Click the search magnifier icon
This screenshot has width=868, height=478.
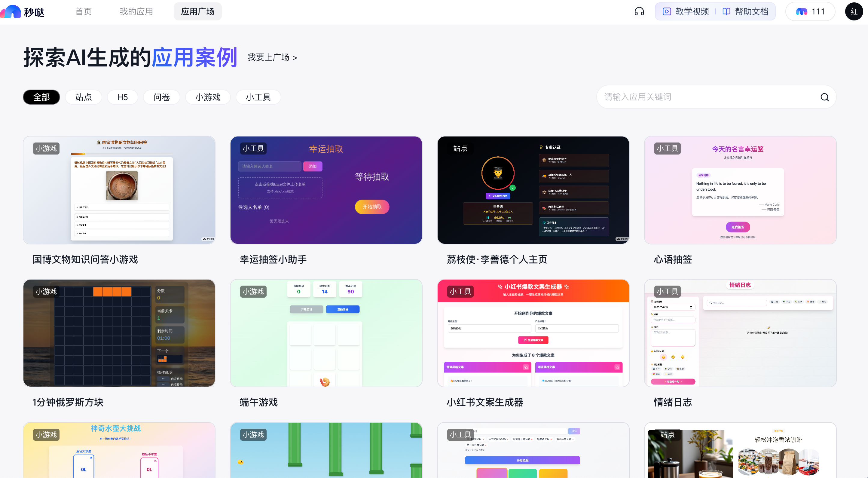pyautogui.click(x=824, y=97)
